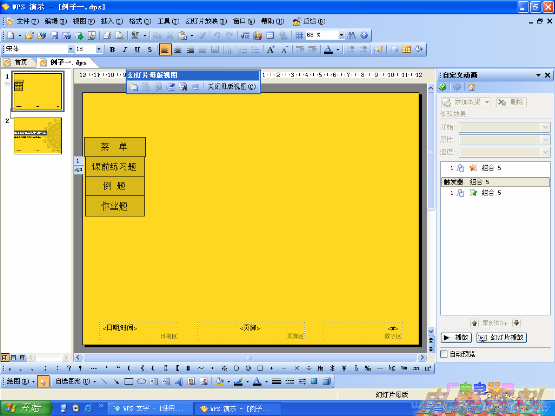This screenshot has width=555, height=416.
Task: Toggle left text alignment button
Action: point(165,50)
